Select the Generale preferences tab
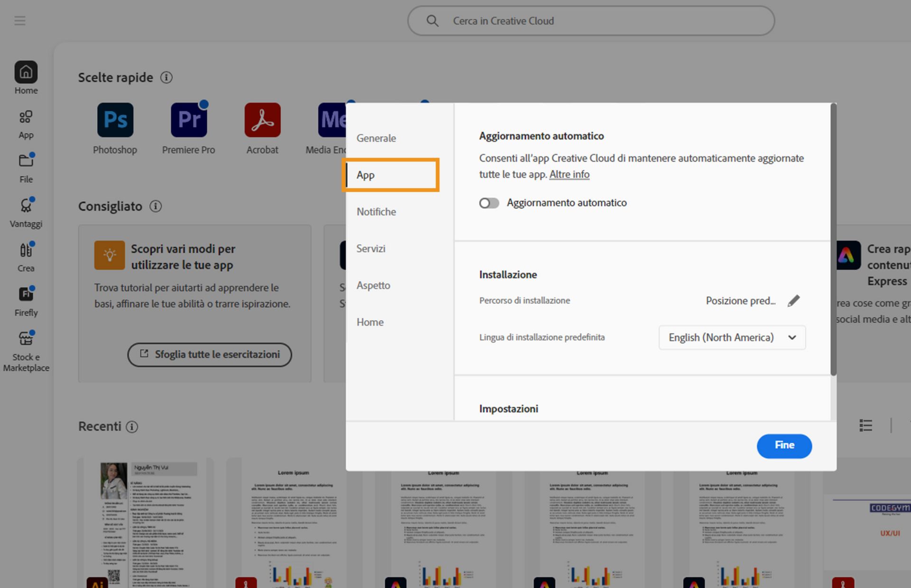This screenshot has width=911, height=588. 376,138
